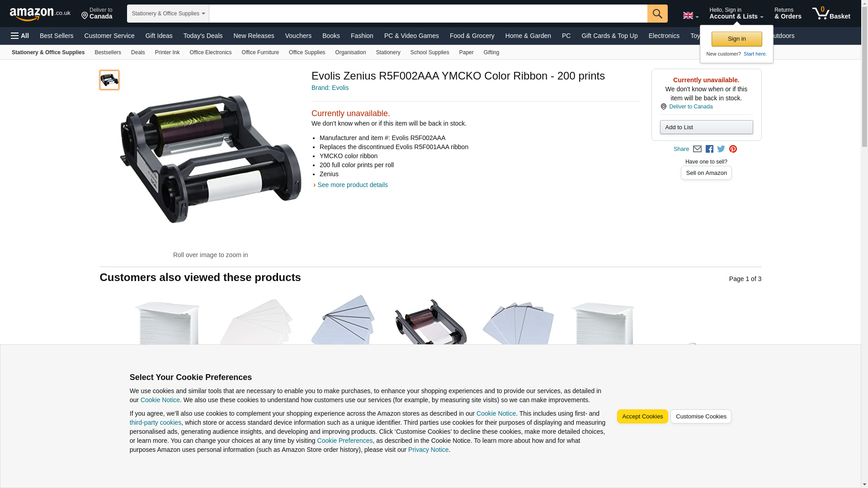Open the All hamburger menu
Screen dimensions: 868x488
coord(20,36)
